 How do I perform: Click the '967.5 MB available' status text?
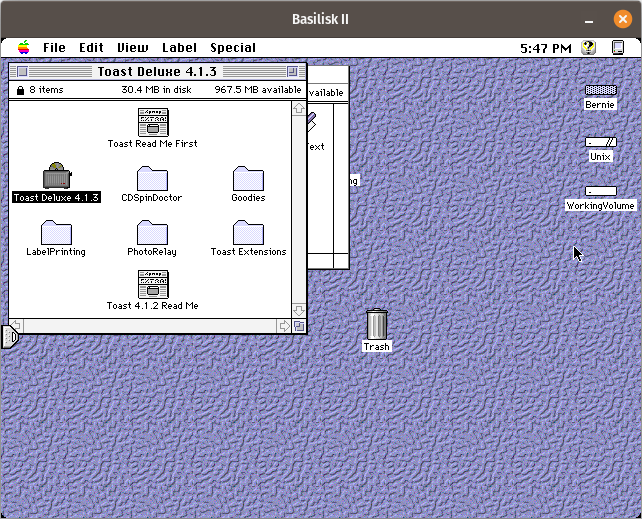click(258, 90)
